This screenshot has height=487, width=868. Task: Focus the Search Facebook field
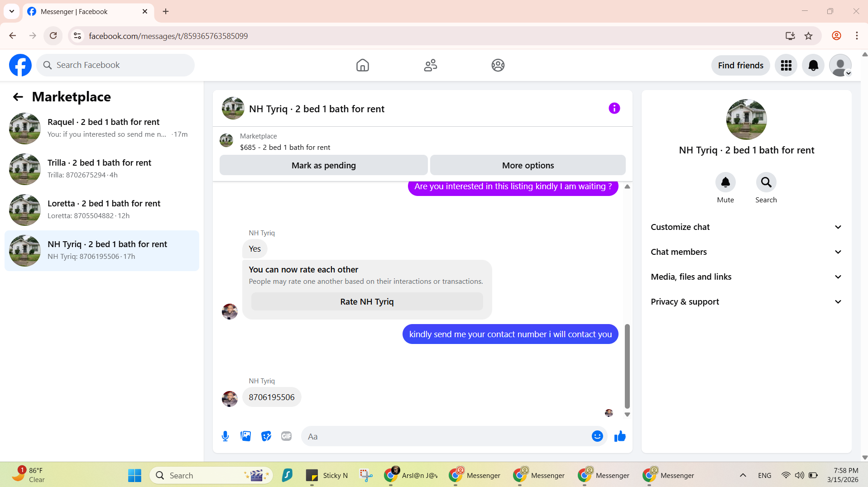[115, 65]
